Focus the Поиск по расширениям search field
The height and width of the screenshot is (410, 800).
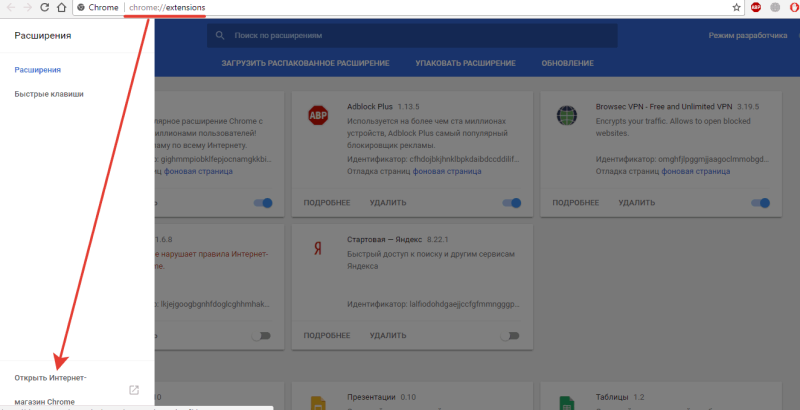(x=412, y=35)
